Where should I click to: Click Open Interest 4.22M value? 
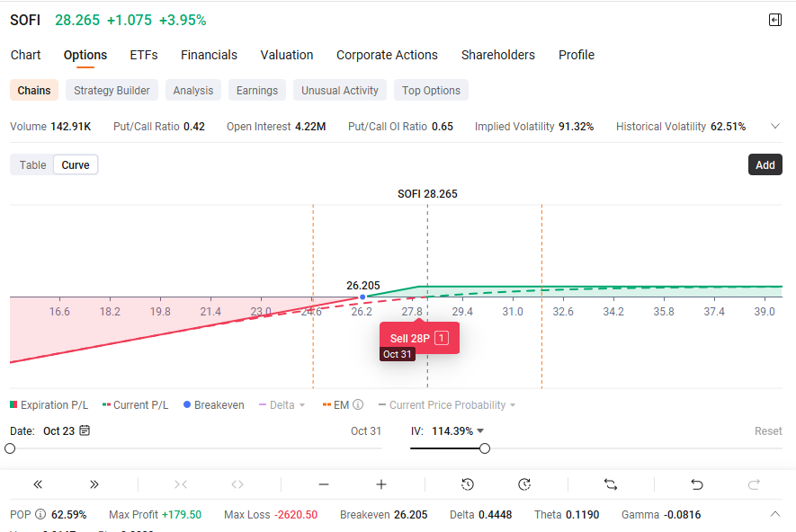[310, 127]
